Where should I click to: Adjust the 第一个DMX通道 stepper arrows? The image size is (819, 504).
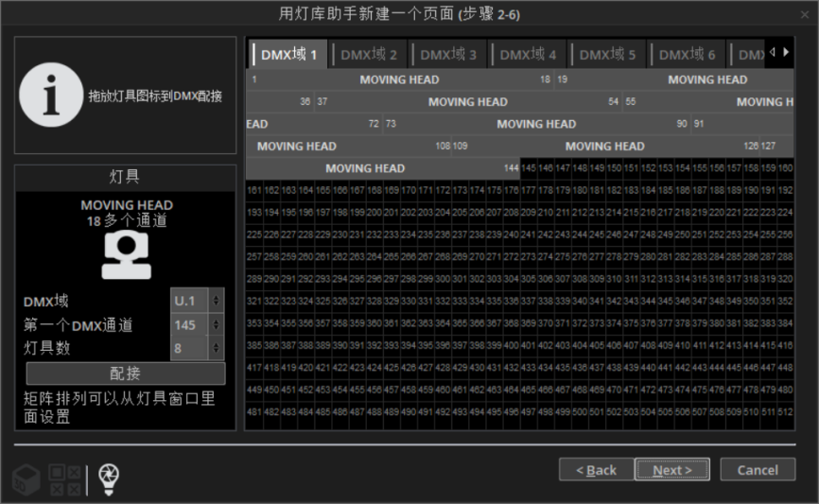[x=217, y=324]
